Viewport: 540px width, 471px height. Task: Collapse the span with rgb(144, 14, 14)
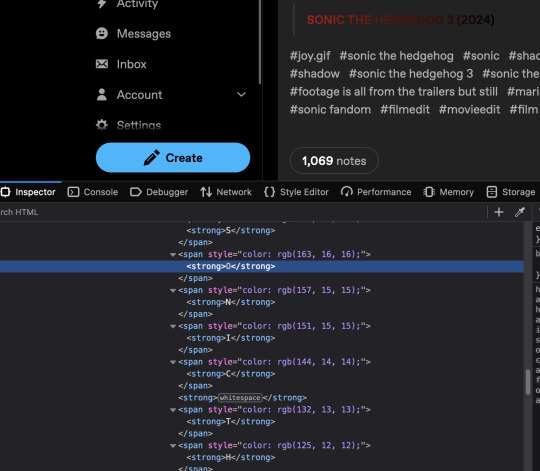[x=173, y=362]
